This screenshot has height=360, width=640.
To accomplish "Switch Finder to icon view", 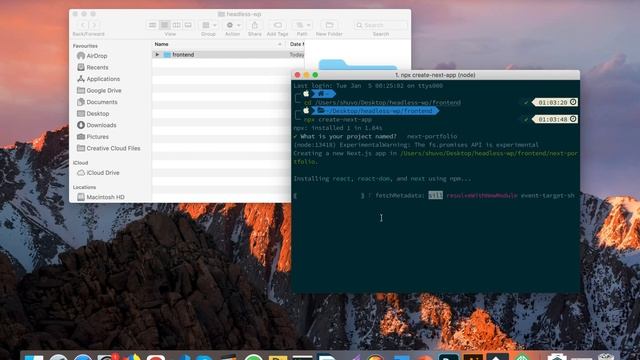I will (152, 25).
